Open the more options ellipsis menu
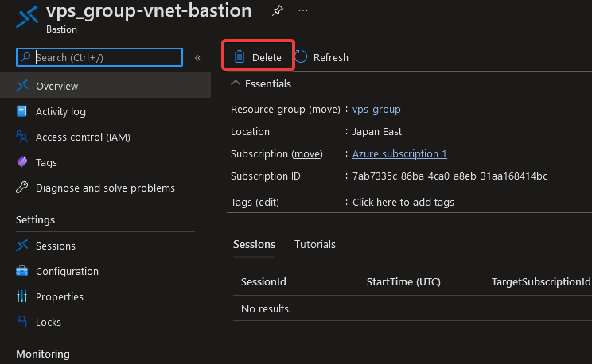The width and height of the screenshot is (592, 364). tap(303, 10)
